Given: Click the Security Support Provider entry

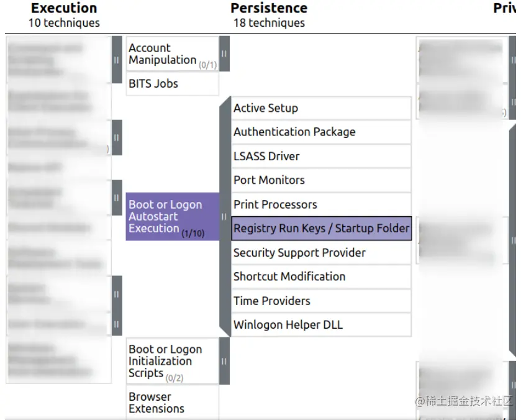Looking at the screenshot, I should click(321, 252).
